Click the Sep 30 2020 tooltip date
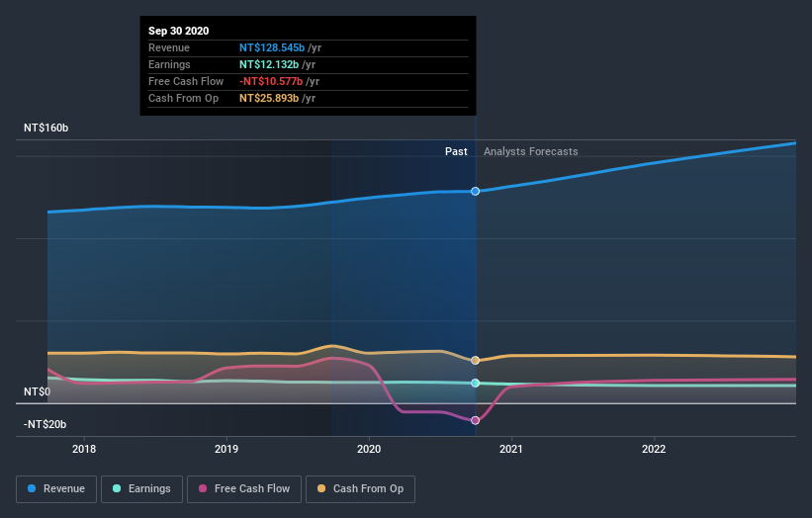 179,31
